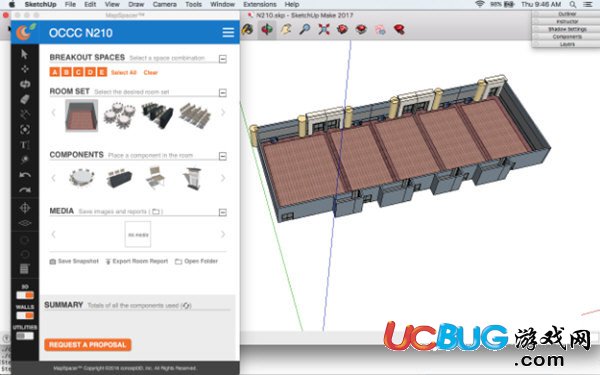
Task: Click the redo arrow in sidebar
Action: tap(25, 190)
